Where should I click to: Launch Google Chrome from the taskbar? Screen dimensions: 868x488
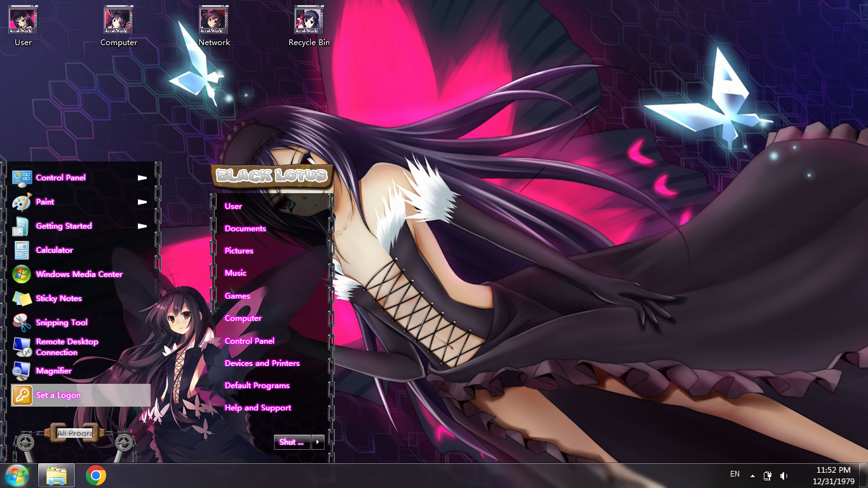(96, 475)
